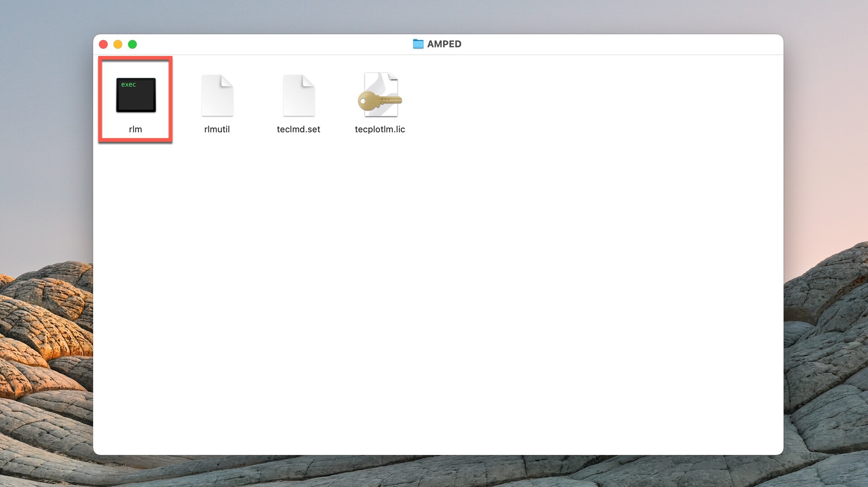Click the AMPED window title
The height and width of the screenshot is (487, 868).
[444, 44]
